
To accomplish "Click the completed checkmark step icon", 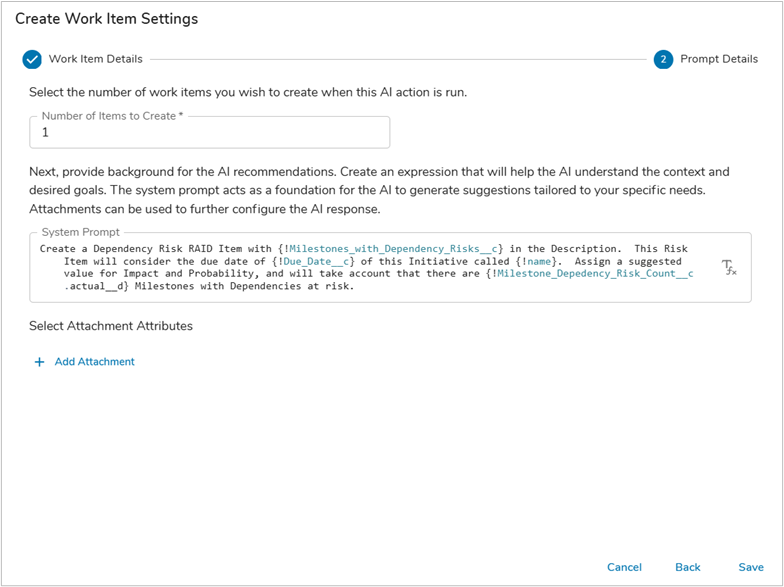I will coord(32,59).
